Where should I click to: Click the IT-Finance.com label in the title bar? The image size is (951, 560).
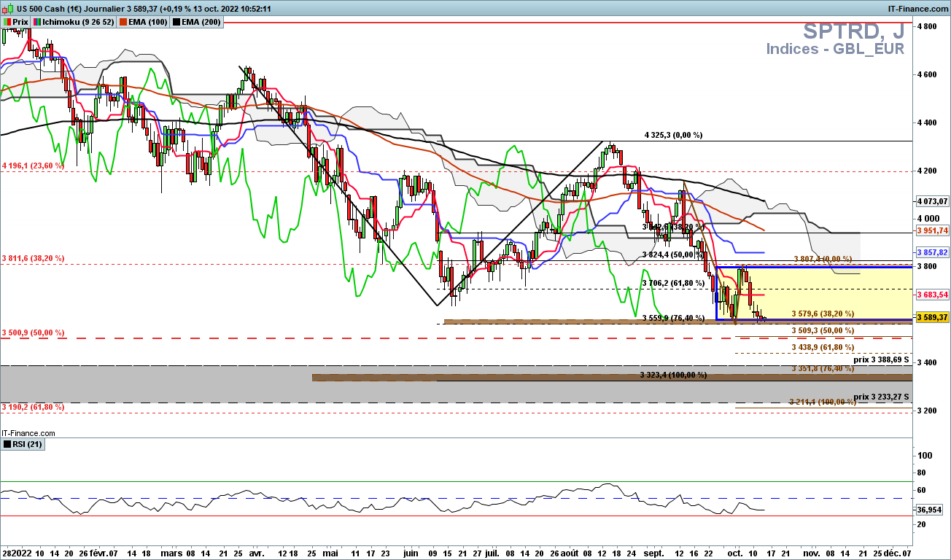pyautogui.click(x=917, y=9)
